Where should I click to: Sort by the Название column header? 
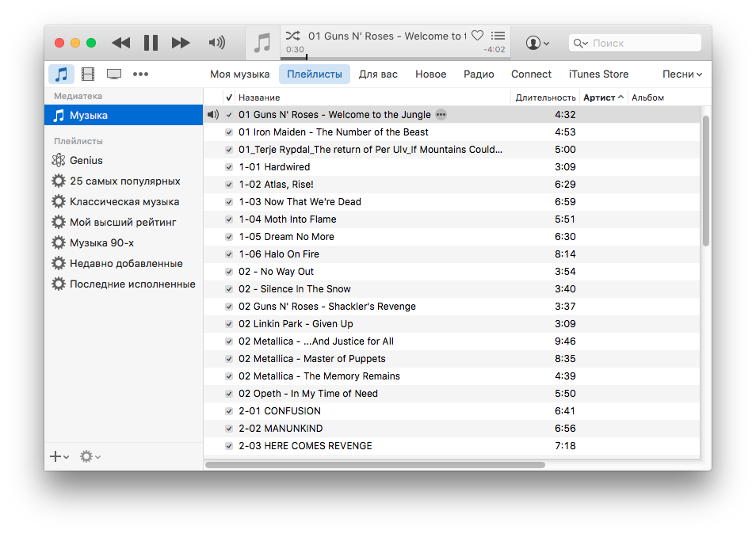[x=372, y=97]
